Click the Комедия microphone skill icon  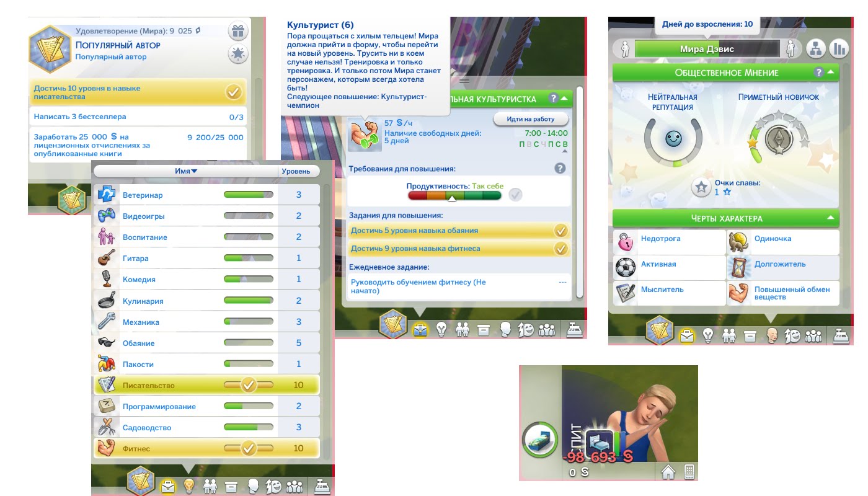point(107,279)
